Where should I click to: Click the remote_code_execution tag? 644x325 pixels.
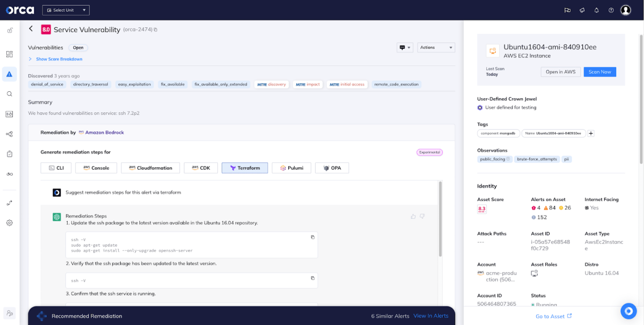(397, 84)
